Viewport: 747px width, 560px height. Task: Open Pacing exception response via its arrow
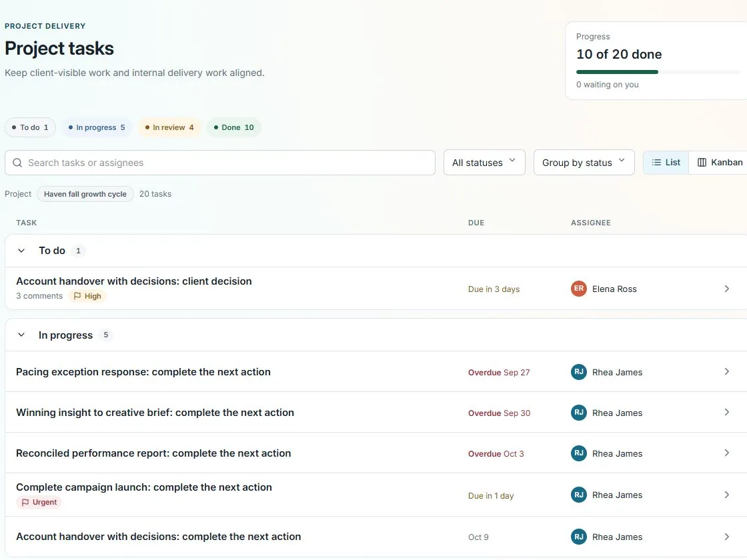point(726,371)
